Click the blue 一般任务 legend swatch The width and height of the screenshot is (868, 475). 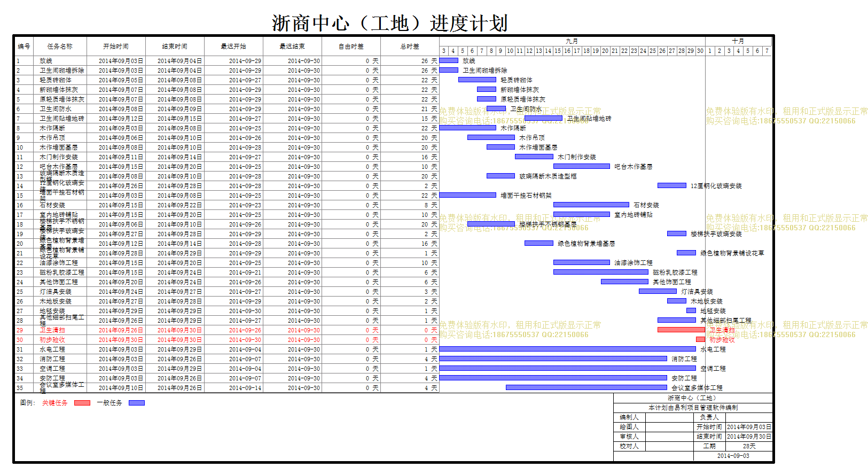point(137,403)
